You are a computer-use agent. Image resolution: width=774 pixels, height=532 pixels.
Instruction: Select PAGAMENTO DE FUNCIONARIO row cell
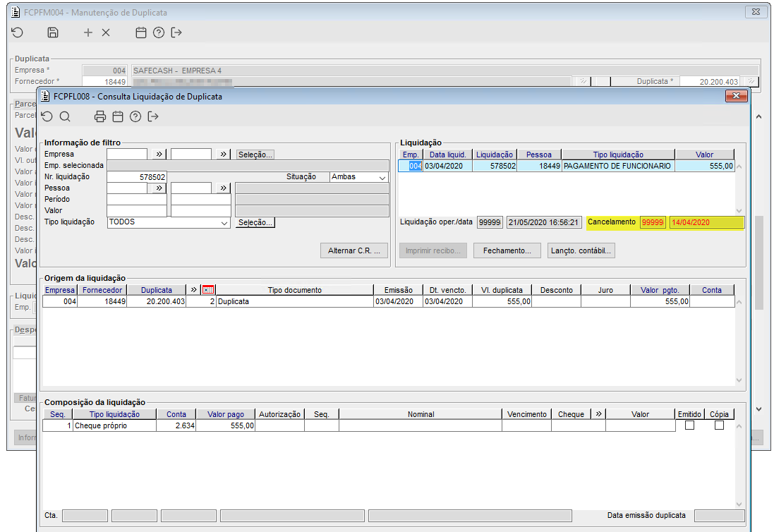coord(618,166)
